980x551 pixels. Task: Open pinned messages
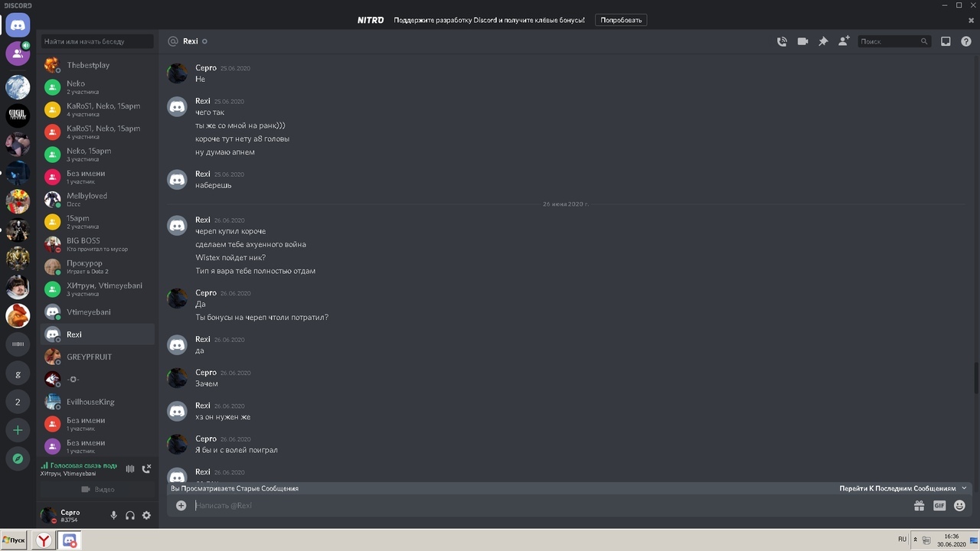click(823, 41)
